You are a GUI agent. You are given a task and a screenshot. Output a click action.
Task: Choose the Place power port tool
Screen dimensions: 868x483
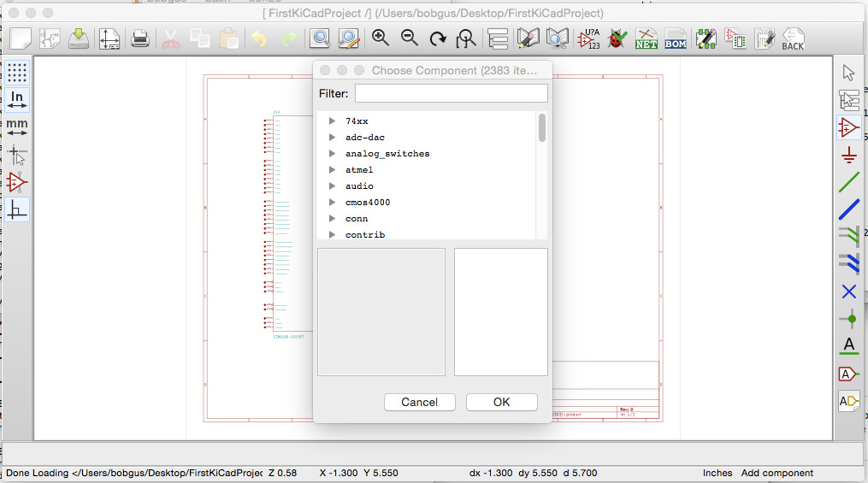click(848, 155)
